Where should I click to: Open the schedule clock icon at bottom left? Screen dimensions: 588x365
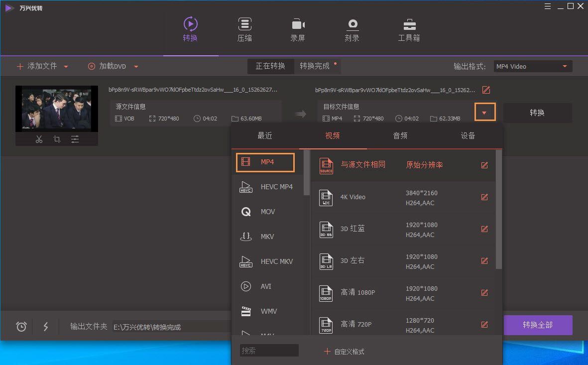coord(21,327)
